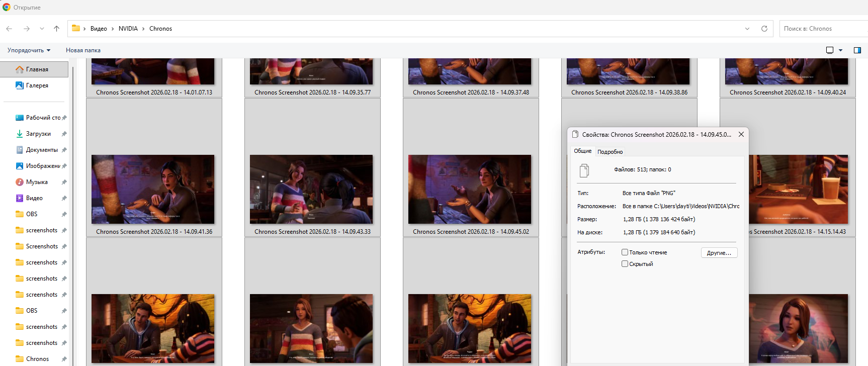
Task: Select screenshot thumbnail 14.09.45.02
Action: pos(470,189)
